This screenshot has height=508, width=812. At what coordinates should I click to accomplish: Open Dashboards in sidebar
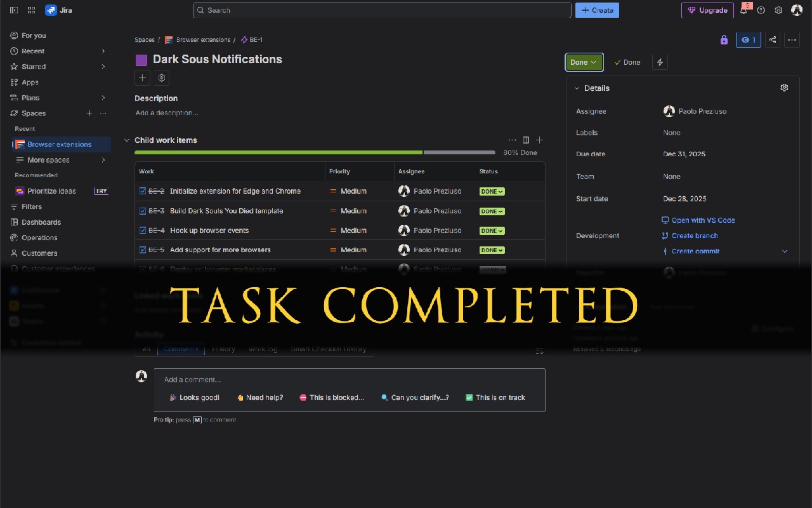coord(58,222)
